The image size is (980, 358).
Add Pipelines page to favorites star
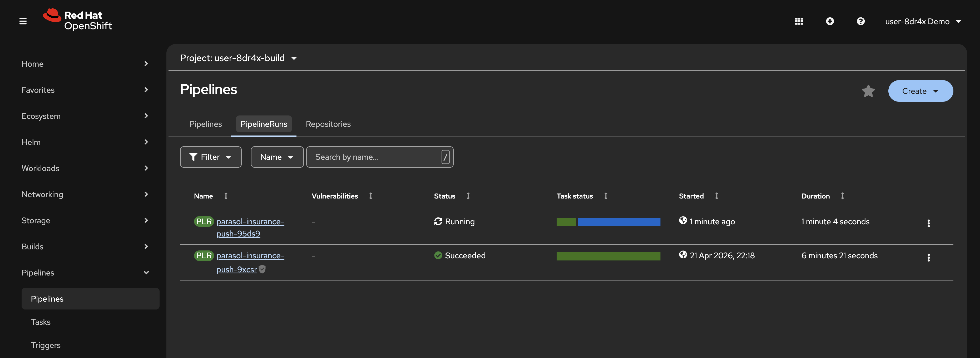868,91
